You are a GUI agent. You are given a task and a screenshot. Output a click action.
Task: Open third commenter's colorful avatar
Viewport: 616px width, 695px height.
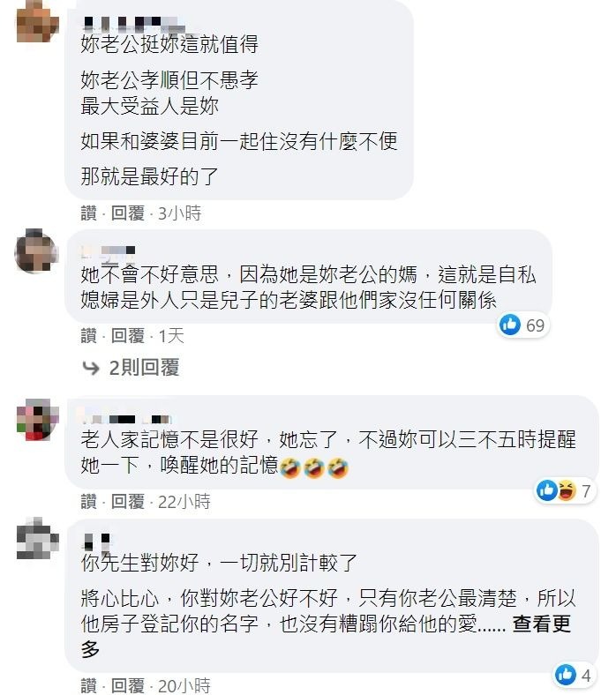click(x=37, y=419)
